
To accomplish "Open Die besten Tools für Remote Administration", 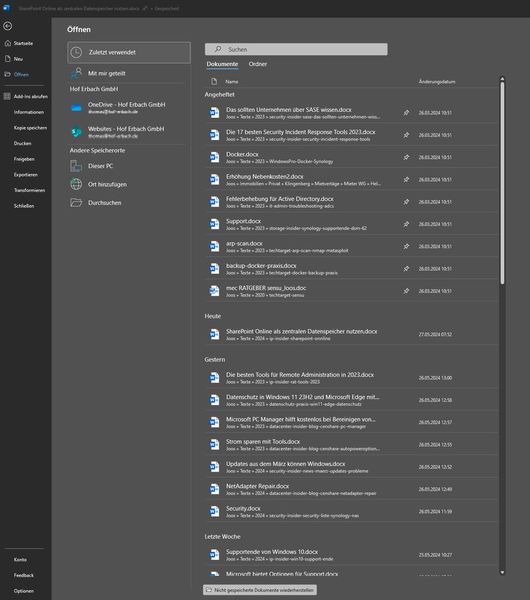I will 351,378.
